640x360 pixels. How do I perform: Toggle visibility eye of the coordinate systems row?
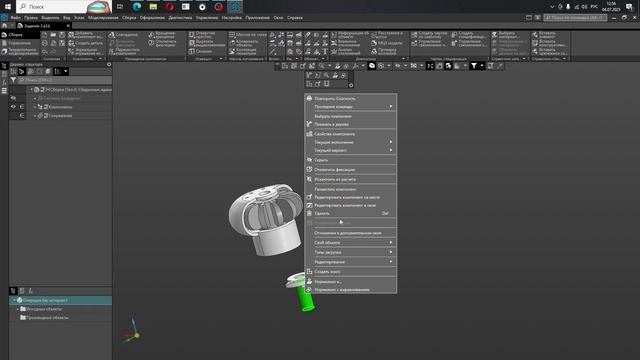[x=13, y=98]
